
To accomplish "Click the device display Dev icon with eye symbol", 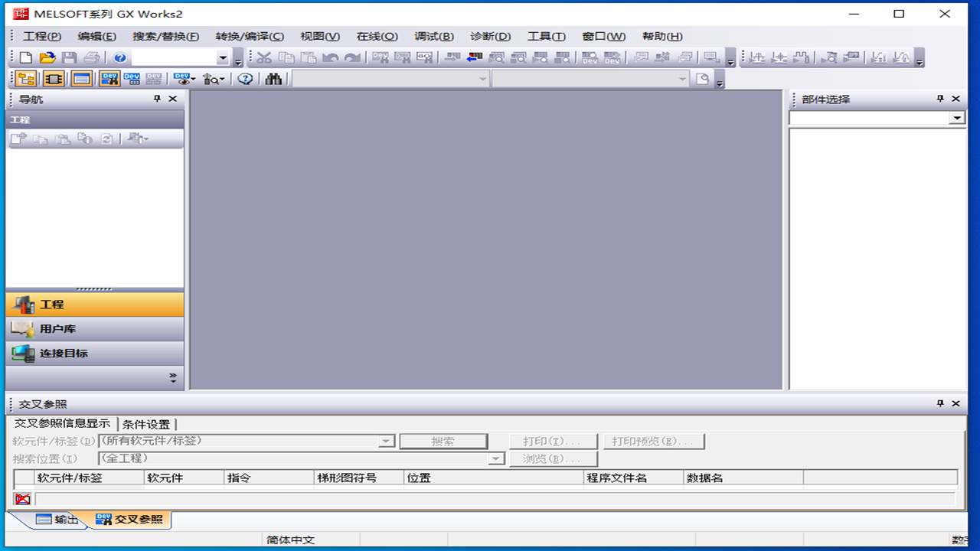I will coord(182,78).
